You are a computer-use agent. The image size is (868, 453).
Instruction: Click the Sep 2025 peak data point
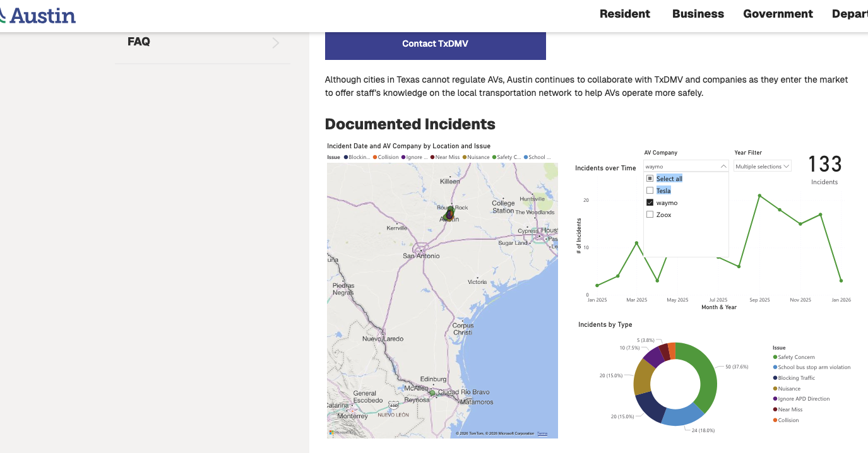[x=759, y=196]
